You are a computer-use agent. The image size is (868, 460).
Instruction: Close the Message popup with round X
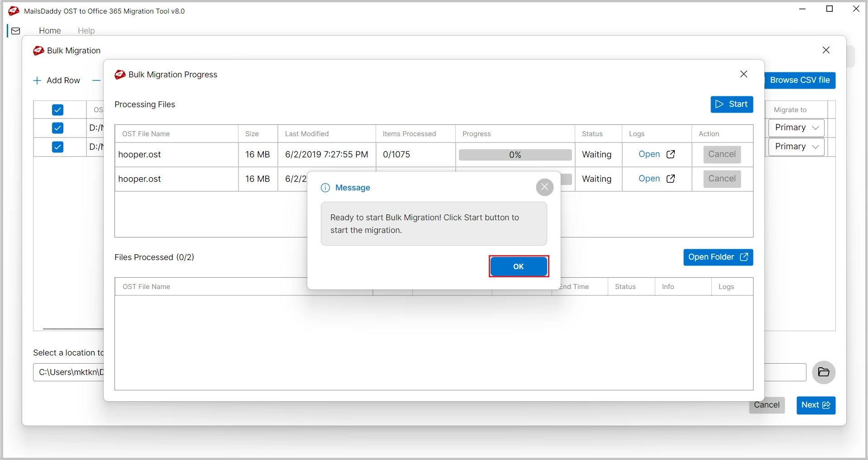[544, 187]
